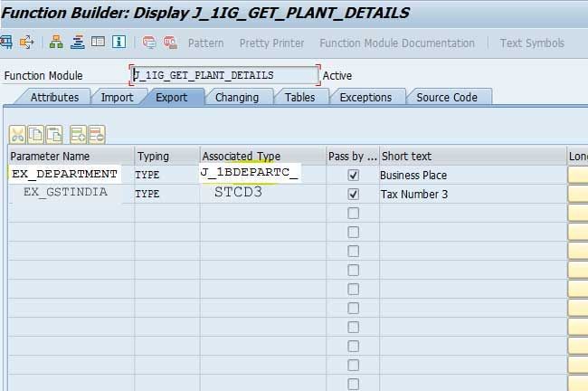Switch to the Import tab
This screenshot has height=391, width=588.
117,97
